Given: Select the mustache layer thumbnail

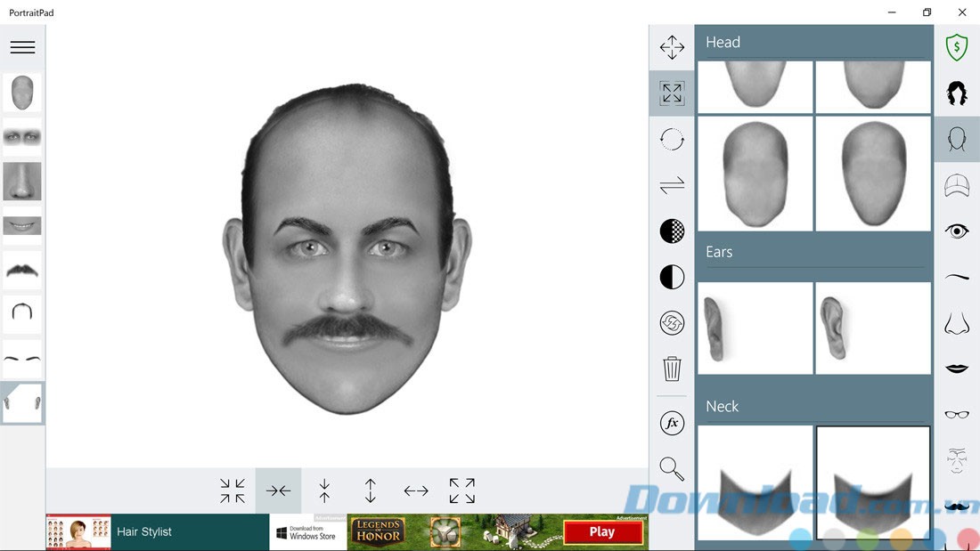Looking at the screenshot, I should 22,270.
